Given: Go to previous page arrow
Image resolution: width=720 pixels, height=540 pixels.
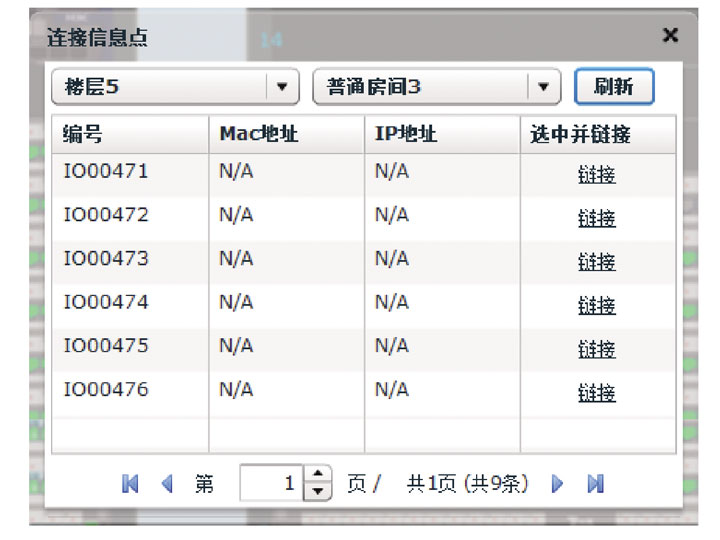Looking at the screenshot, I should (167, 484).
